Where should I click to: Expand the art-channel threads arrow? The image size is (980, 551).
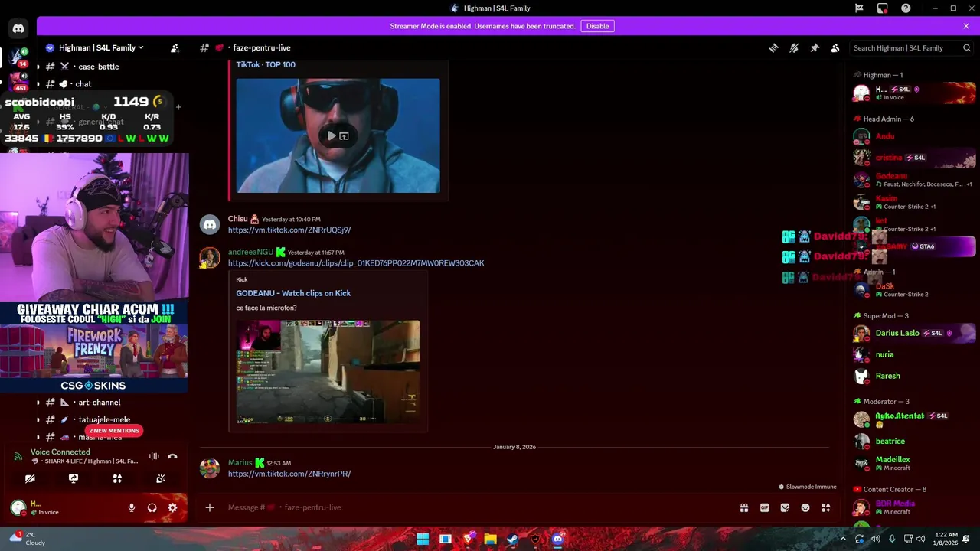pos(38,402)
